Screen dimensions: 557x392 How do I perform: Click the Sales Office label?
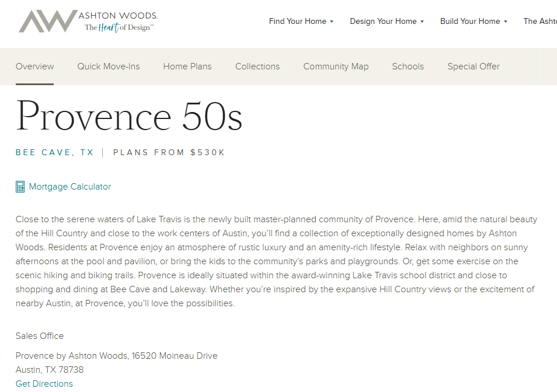pos(40,335)
